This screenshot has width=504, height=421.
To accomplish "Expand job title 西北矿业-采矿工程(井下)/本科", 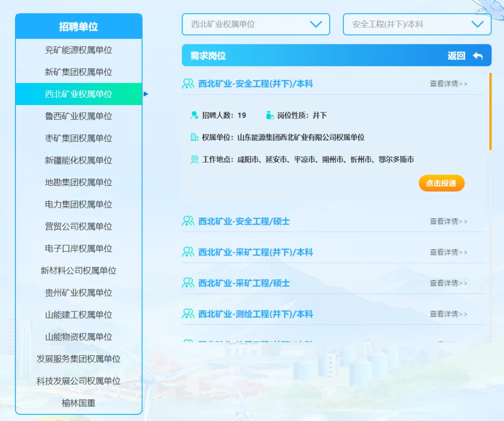I will coord(256,253).
